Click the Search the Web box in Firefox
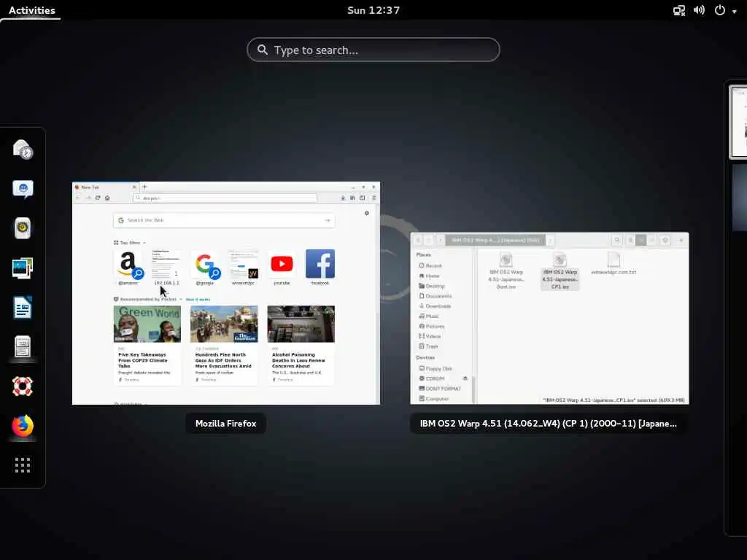This screenshot has height=560, width=747. click(x=224, y=220)
